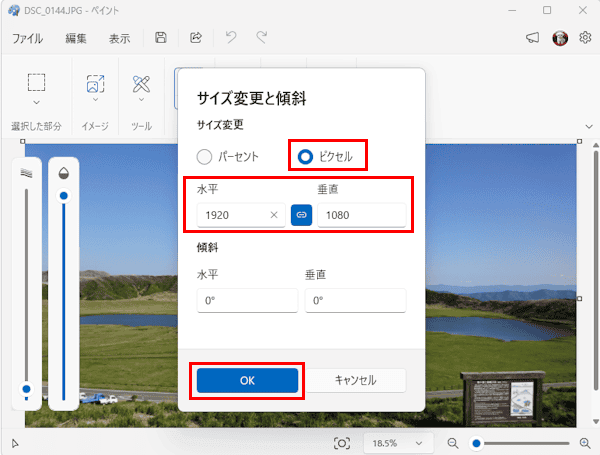Viewport: 600px width, 455px height.
Task: Collapse the ribbon with chevron at right
Action: [589, 126]
